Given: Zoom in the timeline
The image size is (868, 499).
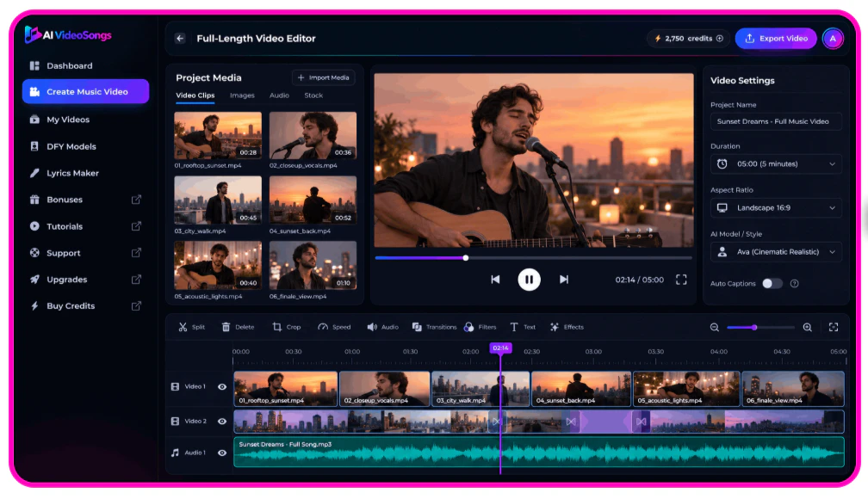Looking at the screenshot, I should pos(808,328).
